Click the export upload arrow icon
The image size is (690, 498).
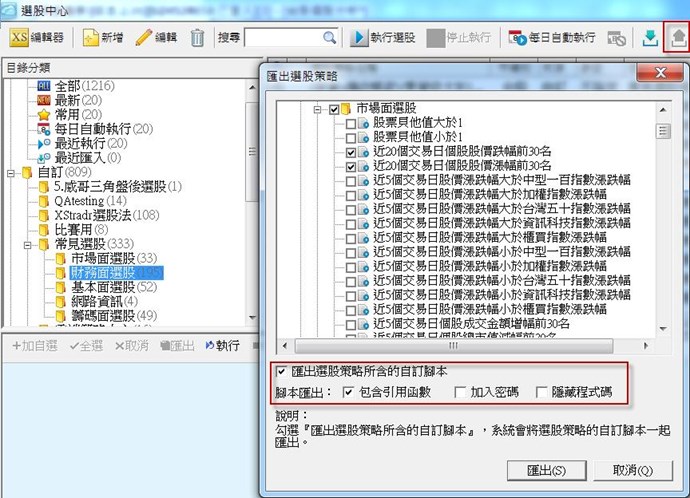click(x=676, y=38)
